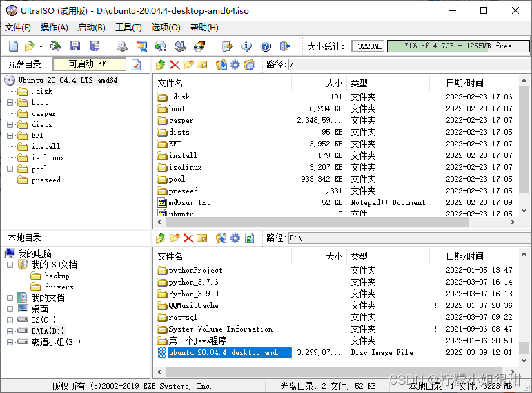Click the Make CD/DVD image icon
This screenshot has height=393, width=532.
point(122,46)
